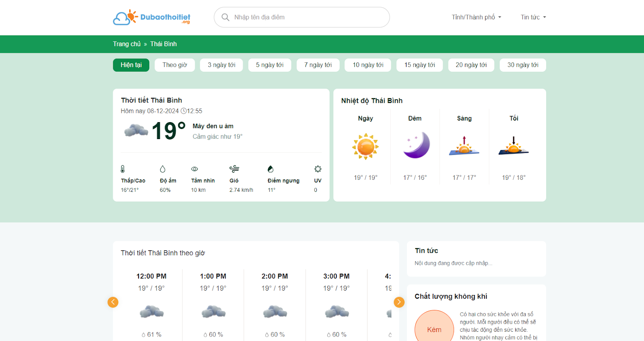
Task: Click the Điểm ngưng dew icon
Action: pos(270,169)
